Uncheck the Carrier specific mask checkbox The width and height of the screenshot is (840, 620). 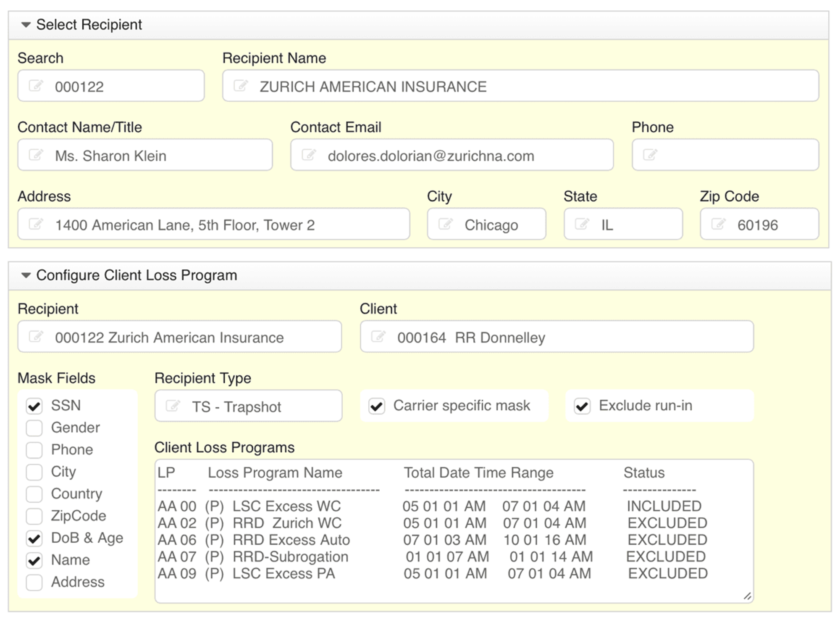tap(377, 406)
